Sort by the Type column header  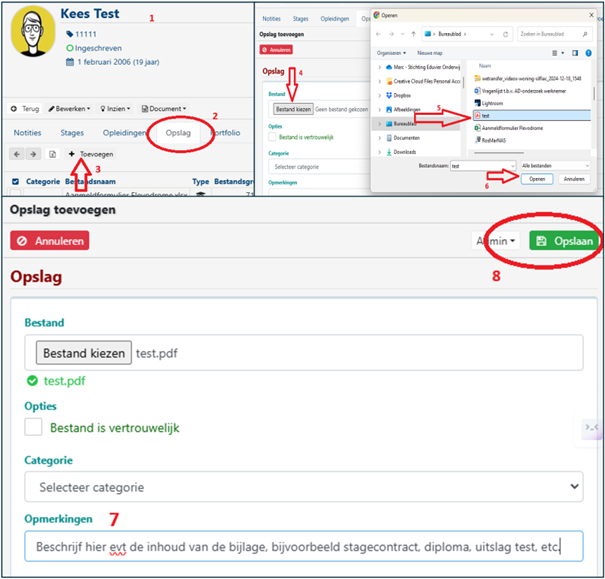[201, 181]
